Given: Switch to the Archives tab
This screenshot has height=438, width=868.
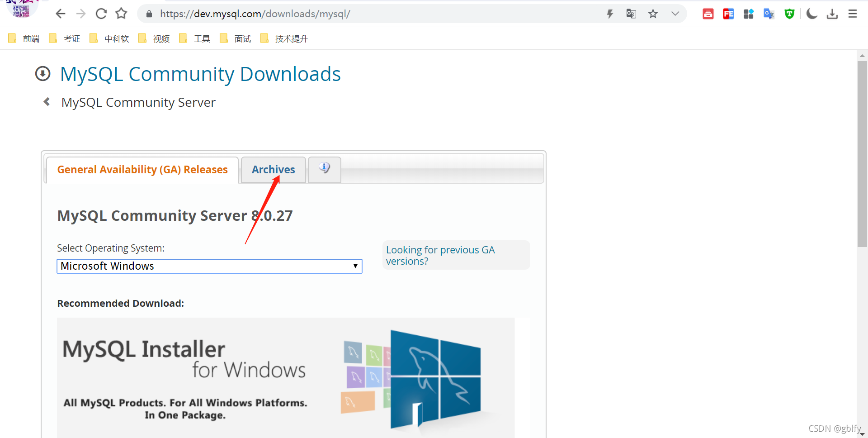Looking at the screenshot, I should 274,170.
